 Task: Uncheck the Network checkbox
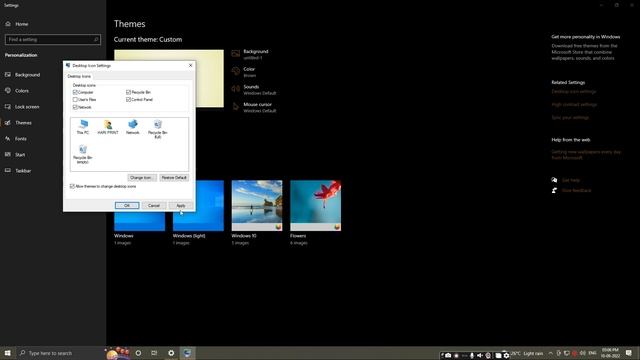pyautogui.click(x=75, y=107)
